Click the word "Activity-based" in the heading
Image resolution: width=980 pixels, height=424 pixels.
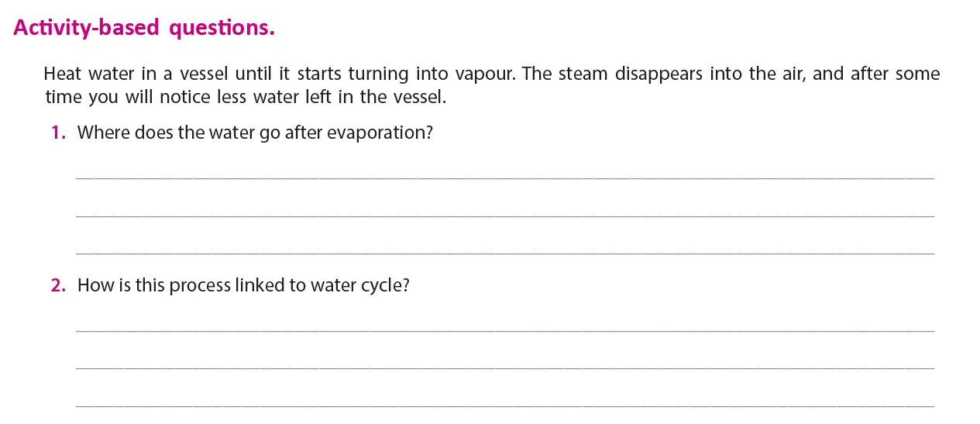87,28
